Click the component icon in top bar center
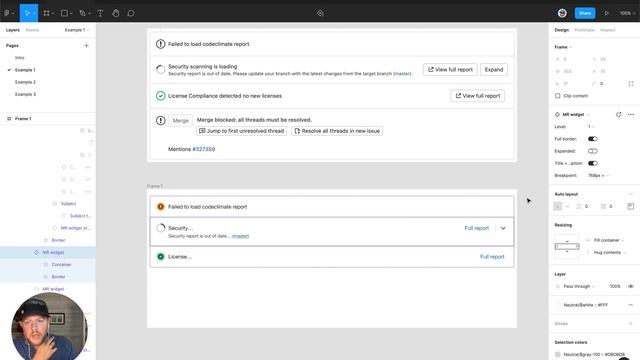Screen dimensions: 640x360 (x=320, y=13)
